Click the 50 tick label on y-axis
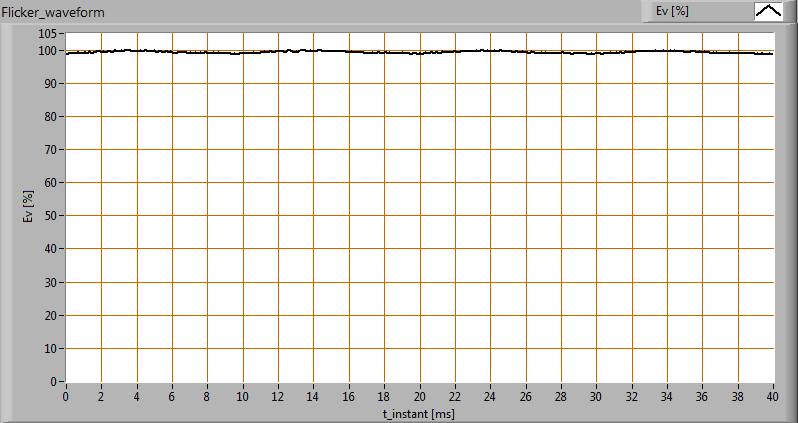The height and width of the screenshot is (423, 798). coord(53,215)
